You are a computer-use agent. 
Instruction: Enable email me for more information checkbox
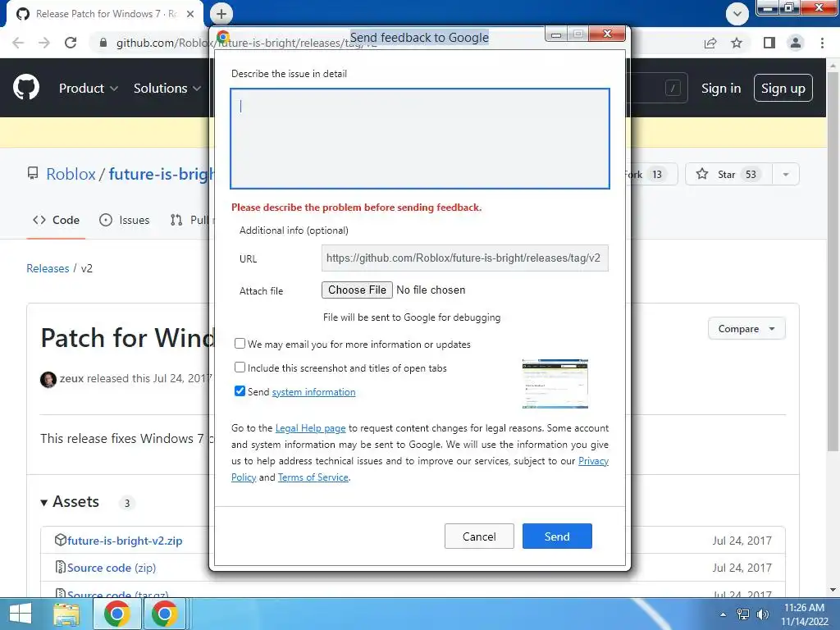pos(240,344)
